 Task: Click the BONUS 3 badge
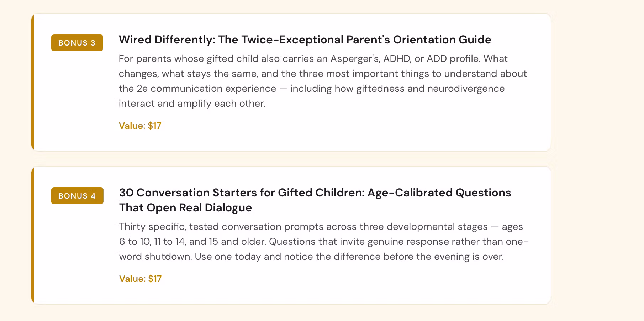tap(77, 43)
